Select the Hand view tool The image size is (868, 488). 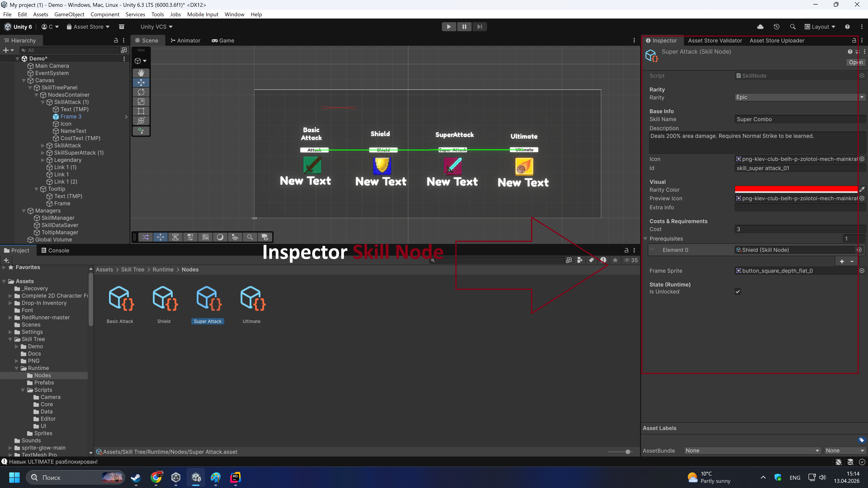(x=141, y=73)
